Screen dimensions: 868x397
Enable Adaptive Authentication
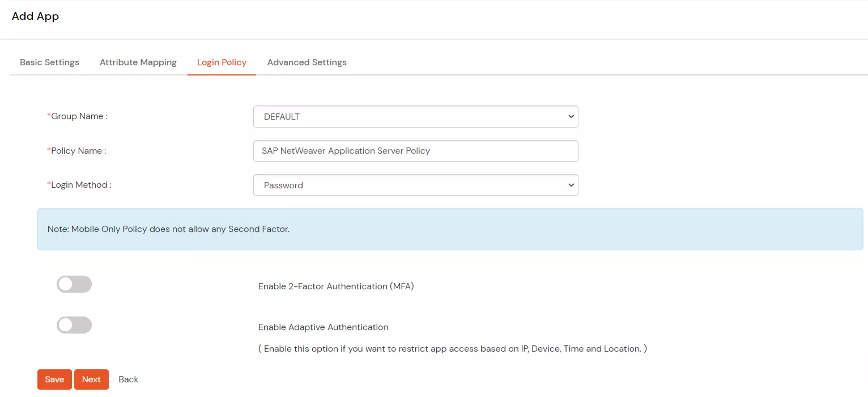tap(74, 325)
